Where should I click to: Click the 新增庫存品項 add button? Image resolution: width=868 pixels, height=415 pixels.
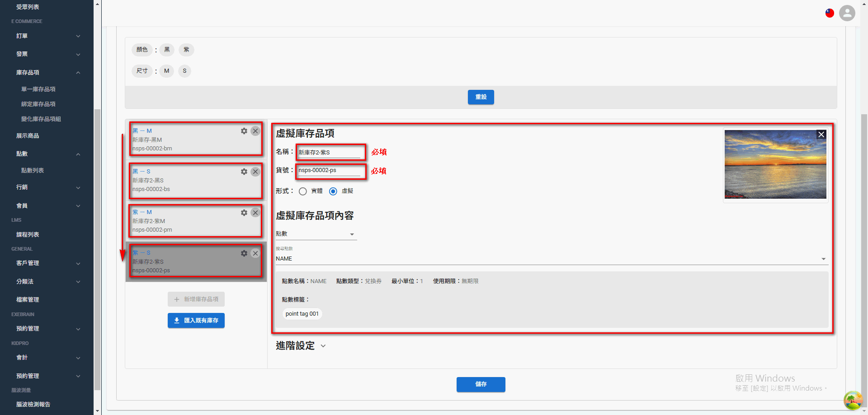coord(196,299)
